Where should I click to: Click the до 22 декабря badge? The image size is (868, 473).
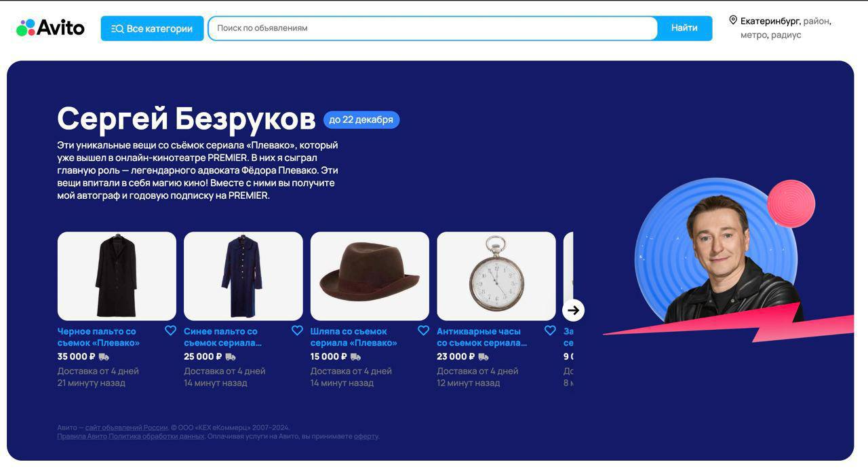click(x=361, y=119)
